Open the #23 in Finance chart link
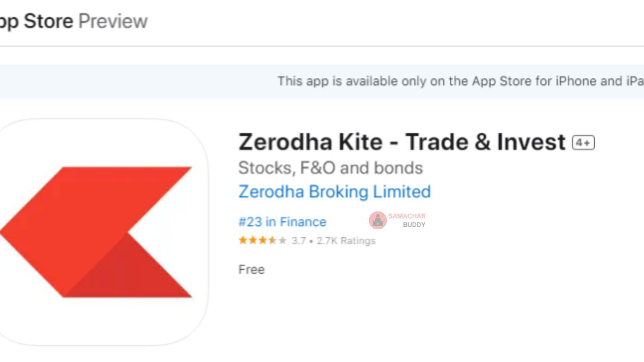 282,222
